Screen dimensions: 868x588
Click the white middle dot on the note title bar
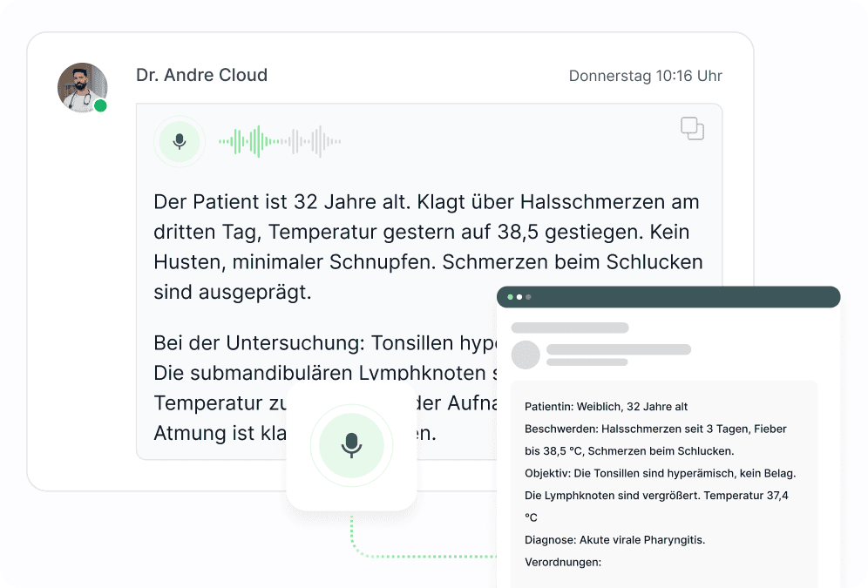(519, 296)
